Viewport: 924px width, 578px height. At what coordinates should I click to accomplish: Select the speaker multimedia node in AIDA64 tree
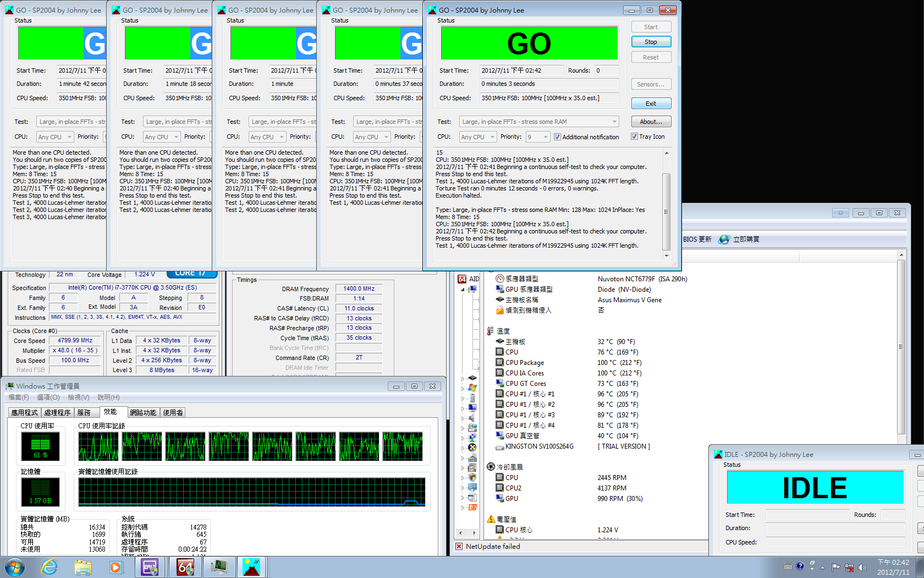click(x=472, y=418)
